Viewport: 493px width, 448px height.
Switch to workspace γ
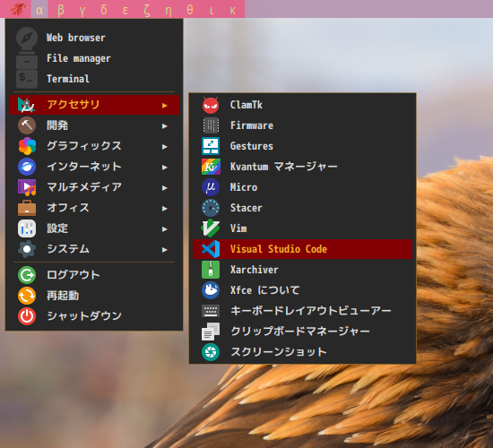[x=82, y=10]
